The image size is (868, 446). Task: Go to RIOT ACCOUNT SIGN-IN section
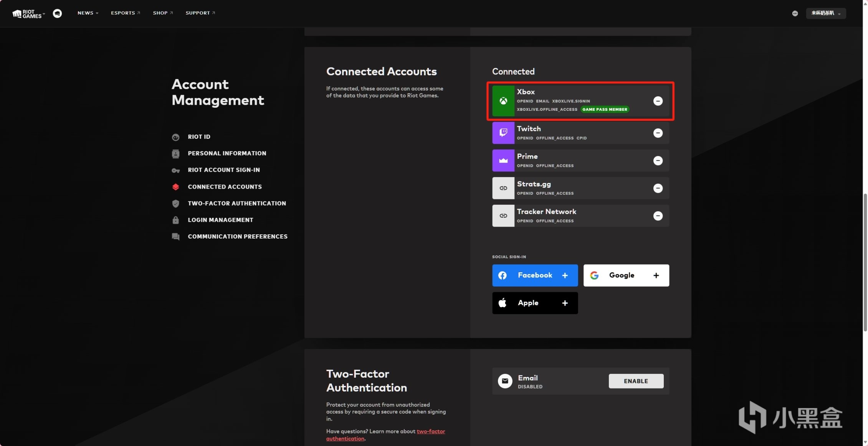click(x=224, y=170)
